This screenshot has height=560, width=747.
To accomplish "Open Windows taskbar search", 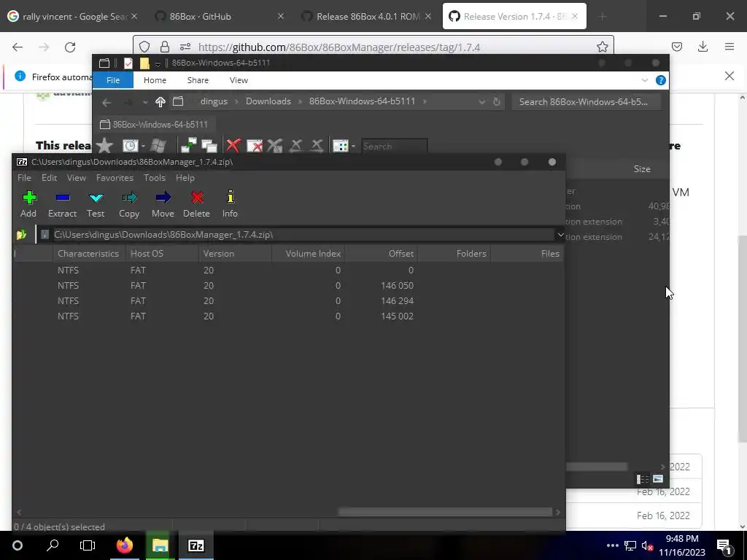I will click(53, 545).
